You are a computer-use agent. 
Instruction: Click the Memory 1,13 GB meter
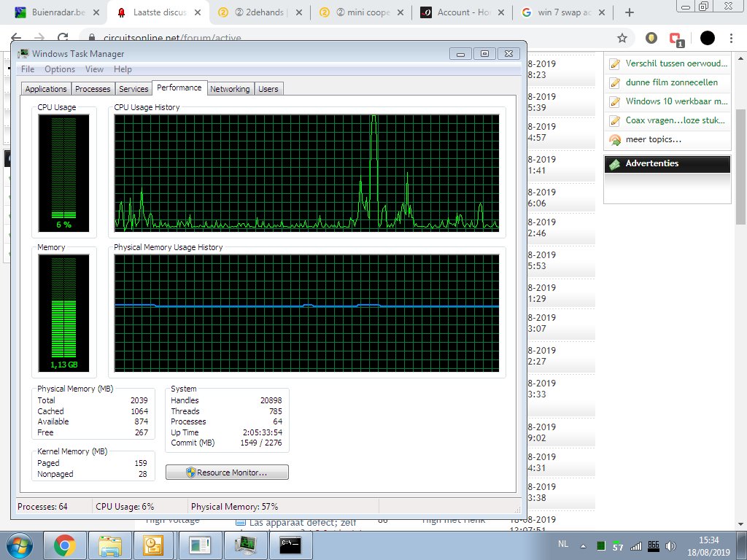tap(64, 313)
